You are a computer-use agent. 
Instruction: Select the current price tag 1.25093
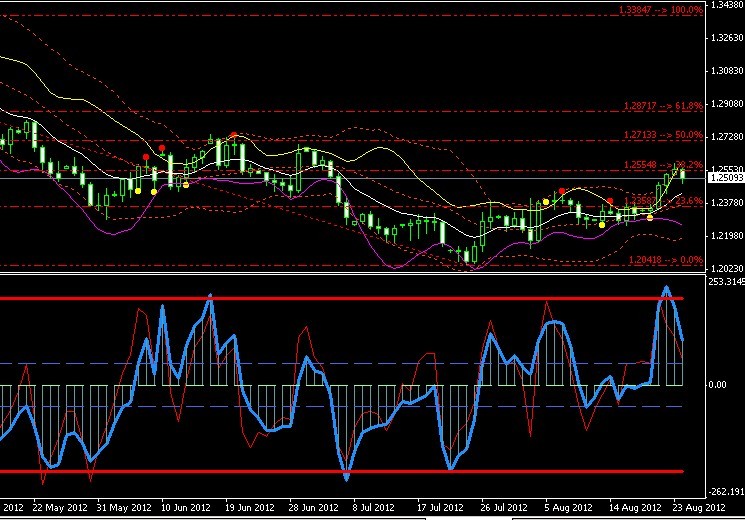tap(726, 178)
